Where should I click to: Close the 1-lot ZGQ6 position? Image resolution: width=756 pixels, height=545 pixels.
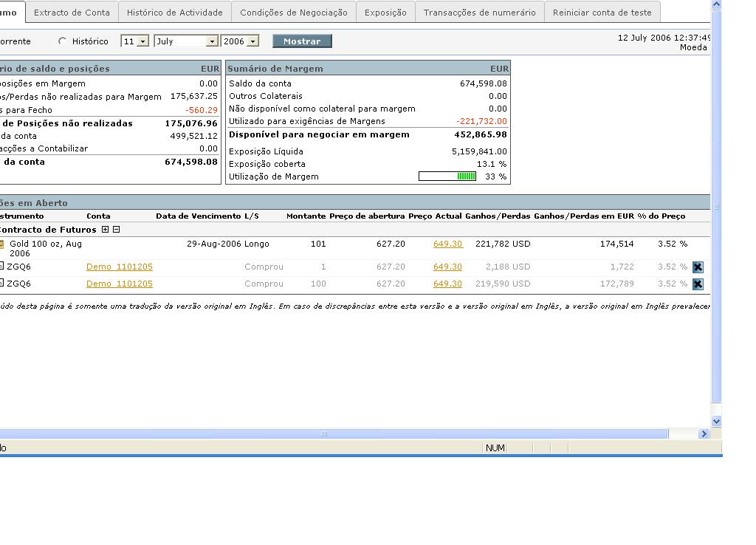(698, 267)
